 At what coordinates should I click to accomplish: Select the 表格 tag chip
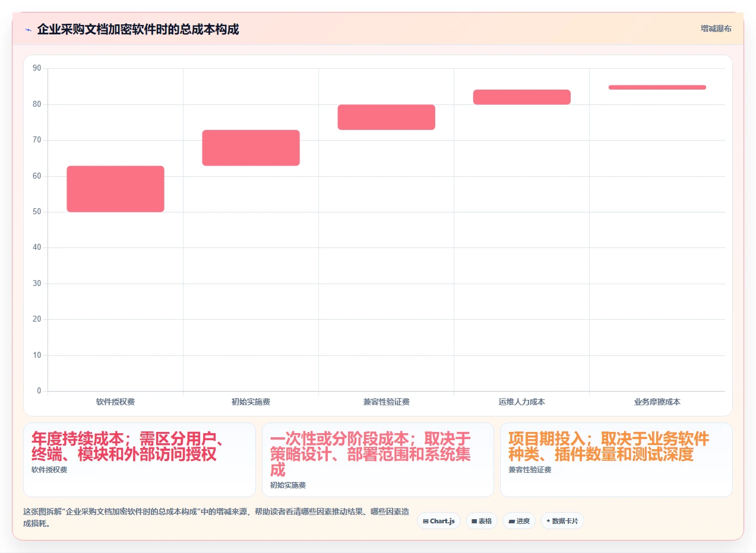[x=482, y=521]
